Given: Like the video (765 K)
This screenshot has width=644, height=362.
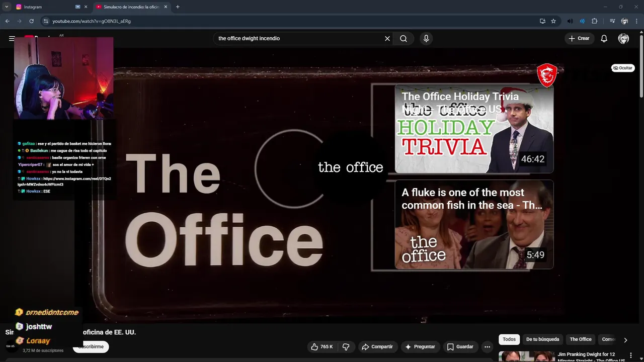Looking at the screenshot, I should tap(321, 346).
